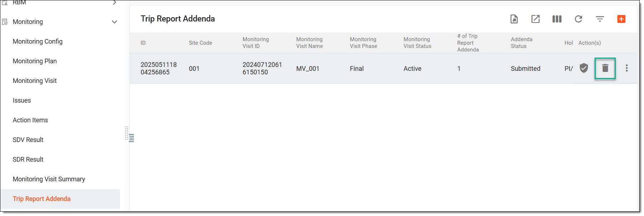The image size is (644, 216).
Task: Open SDR Result
Action: (28, 159)
